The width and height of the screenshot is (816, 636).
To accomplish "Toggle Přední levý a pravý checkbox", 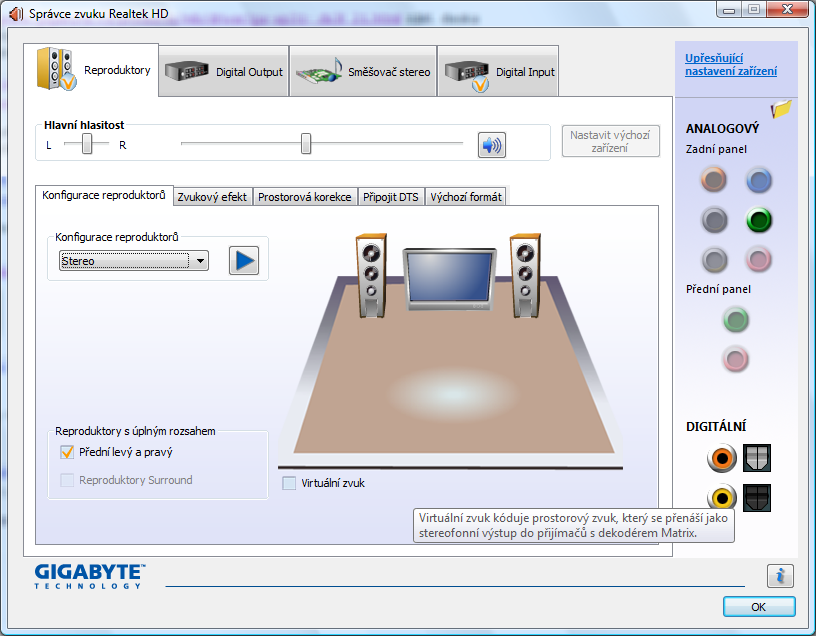I will (67, 452).
